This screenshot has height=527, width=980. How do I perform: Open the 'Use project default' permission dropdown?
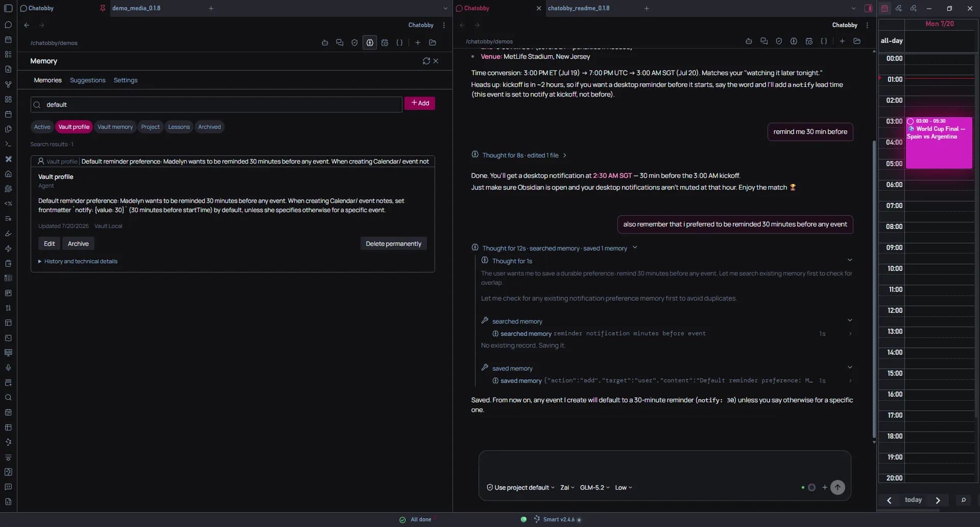click(x=520, y=488)
